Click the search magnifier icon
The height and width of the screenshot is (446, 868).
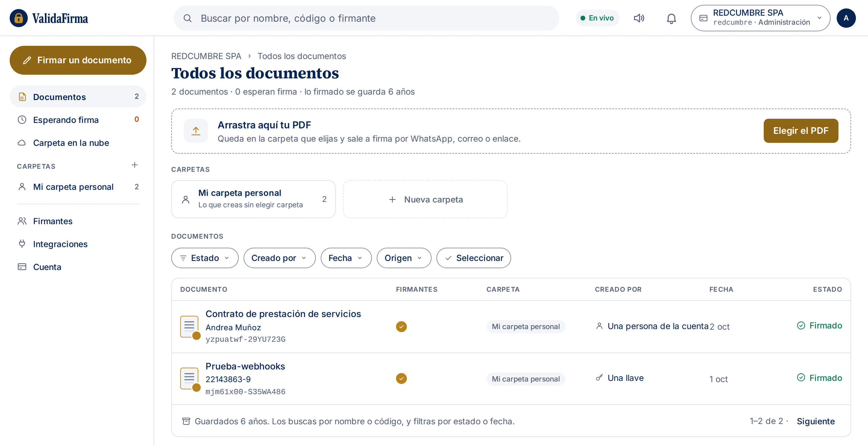coord(188,18)
